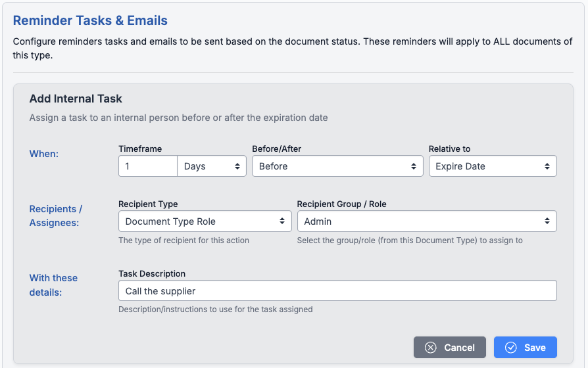
Task: Click the Recipients / Assignees label
Action: coord(56,216)
